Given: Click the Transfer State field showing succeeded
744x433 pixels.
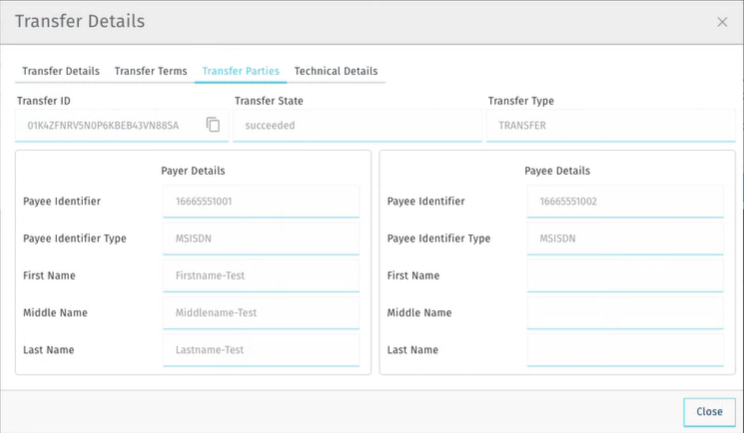Looking at the screenshot, I should click(357, 126).
